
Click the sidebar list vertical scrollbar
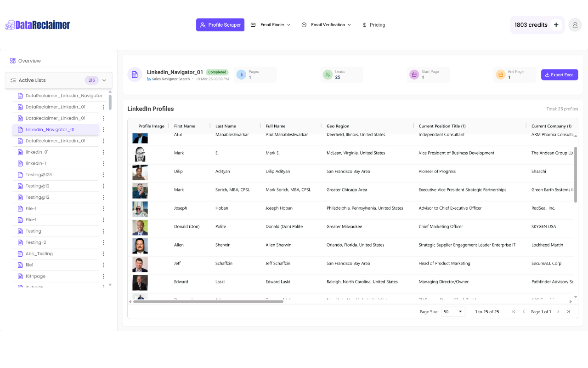tap(110, 102)
